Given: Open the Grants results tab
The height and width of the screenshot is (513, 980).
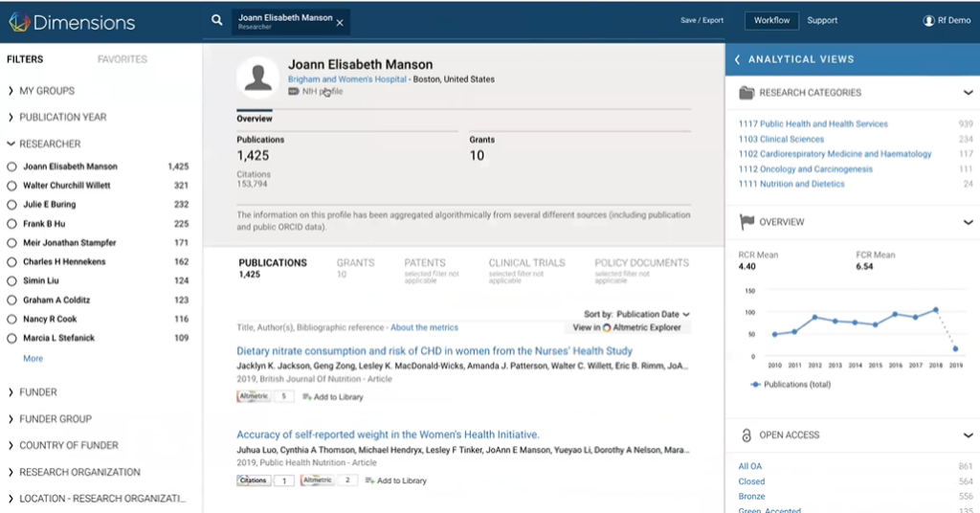Looking at the screenshot, I should (356, 268).
